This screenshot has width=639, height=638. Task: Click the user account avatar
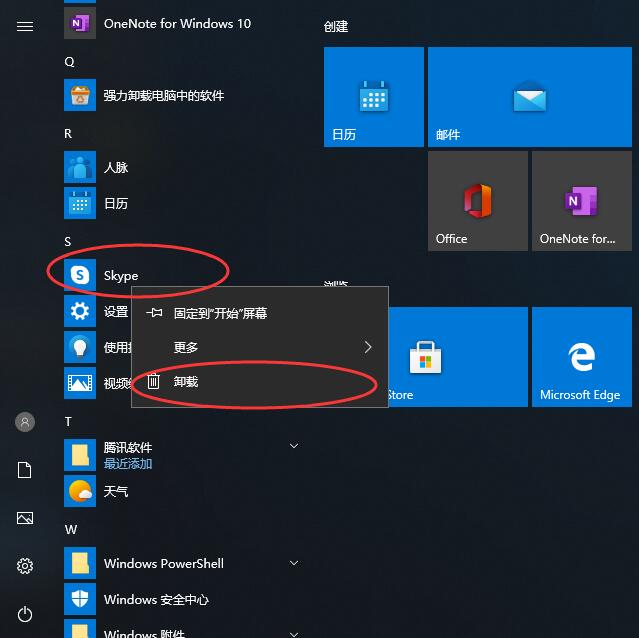(x=25, y=422)
